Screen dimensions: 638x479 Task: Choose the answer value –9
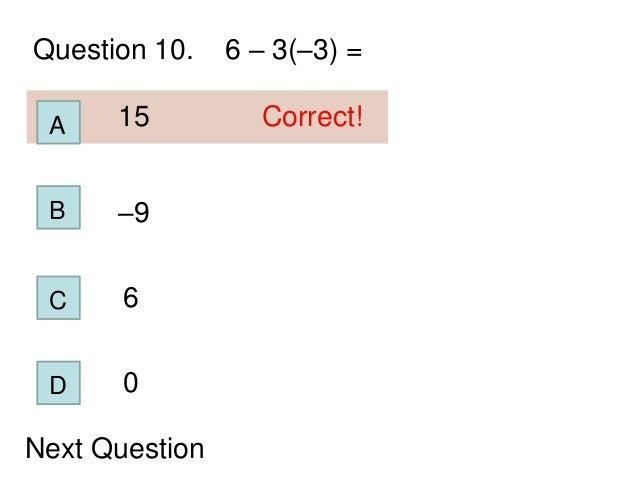133,212
